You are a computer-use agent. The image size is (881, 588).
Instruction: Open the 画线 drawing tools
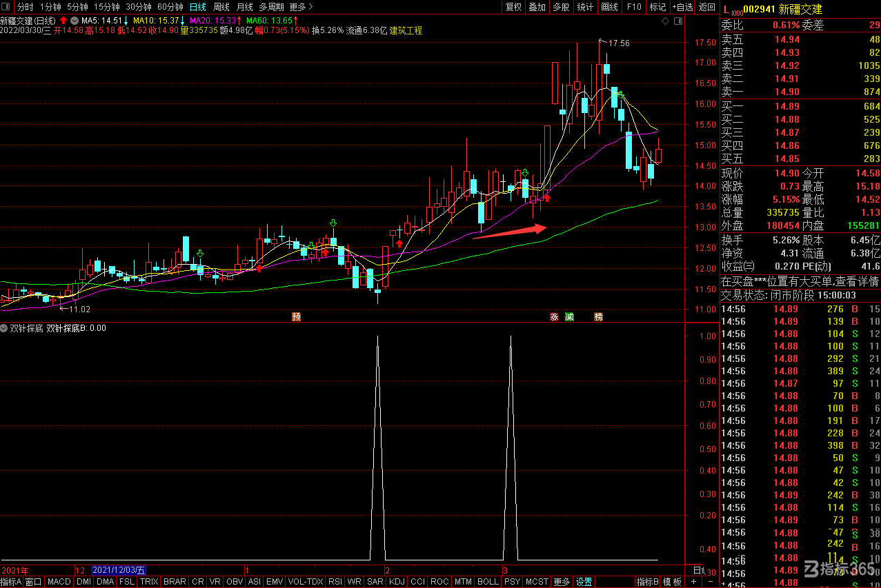pos(609,7)
